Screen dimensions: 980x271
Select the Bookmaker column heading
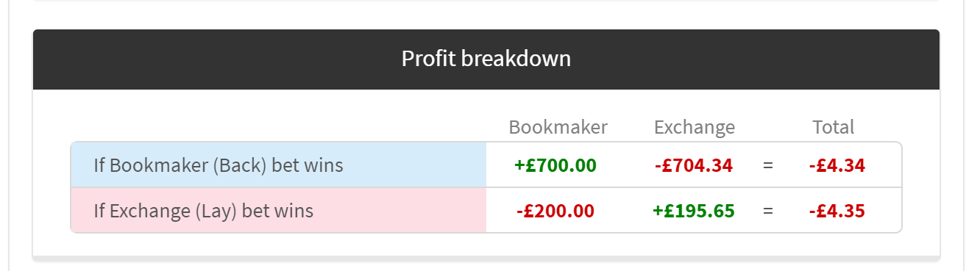click(x=558, y=127)
